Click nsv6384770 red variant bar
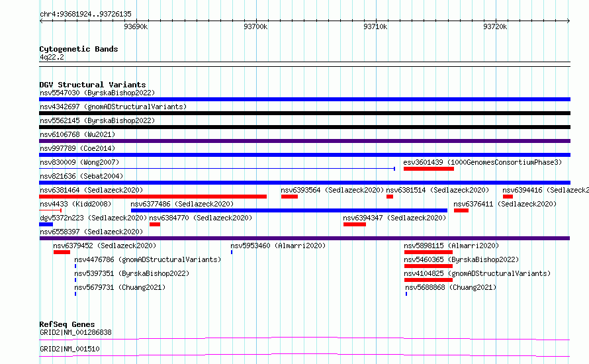The width and height of the screenshot is (589, 364). click(x=155, y=224)
